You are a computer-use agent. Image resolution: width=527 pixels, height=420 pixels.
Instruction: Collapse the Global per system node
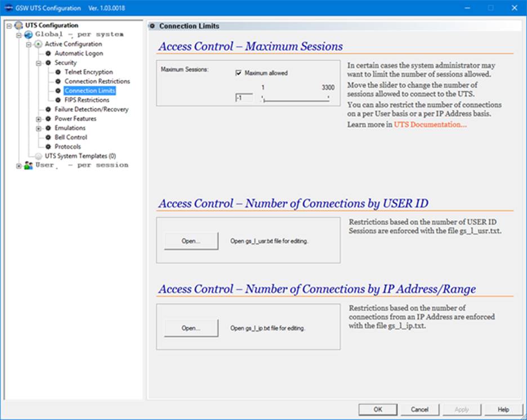(x=19, y=35)
